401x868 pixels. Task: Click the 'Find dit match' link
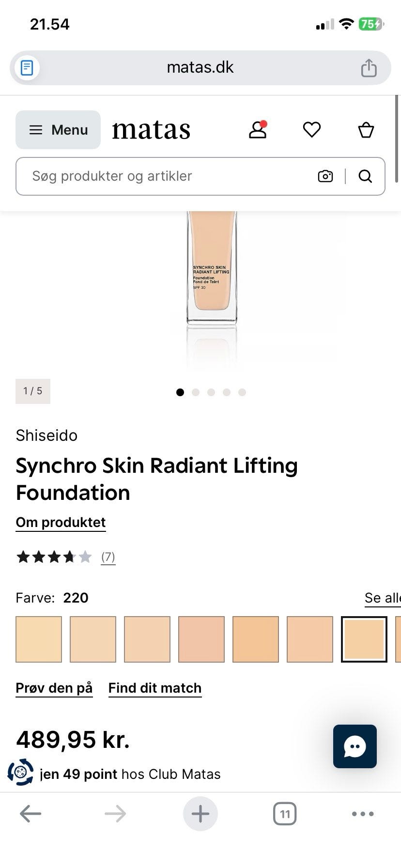155,688
